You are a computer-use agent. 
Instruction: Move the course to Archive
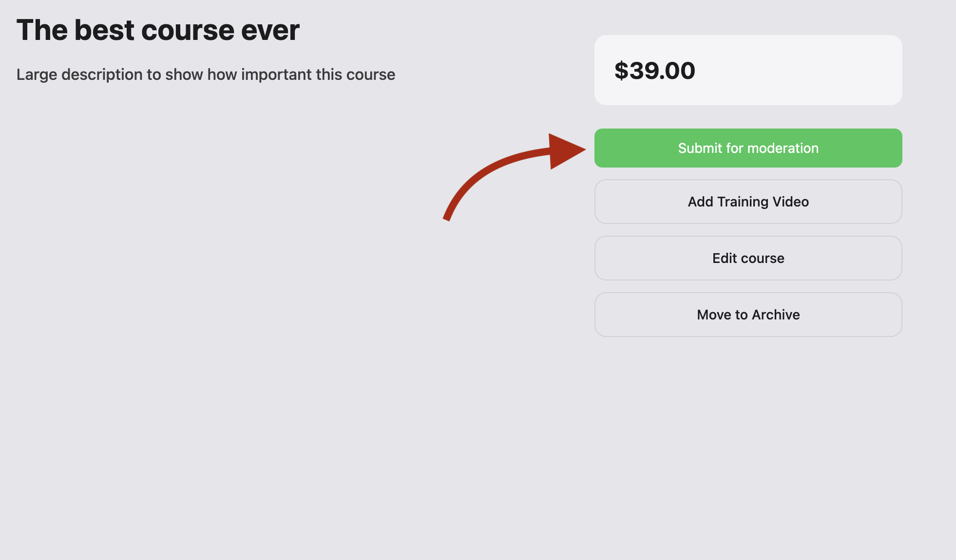tap(748, 315)
